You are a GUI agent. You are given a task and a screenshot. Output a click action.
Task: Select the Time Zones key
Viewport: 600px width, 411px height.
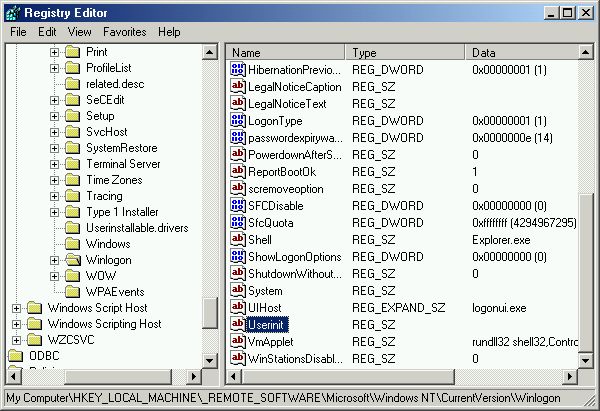pos(114,180)
